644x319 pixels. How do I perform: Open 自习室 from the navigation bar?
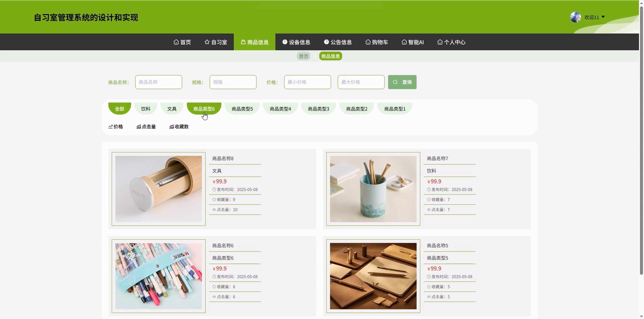(x=216, y=42)
